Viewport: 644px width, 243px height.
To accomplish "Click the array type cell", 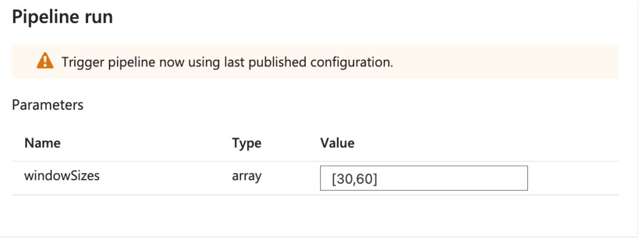I will click(246, 176).
